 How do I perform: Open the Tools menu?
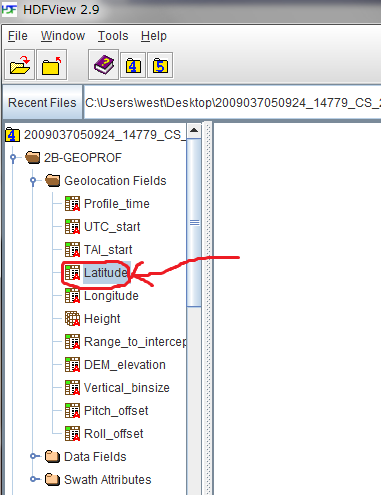pyautogui.click(x=113, y=36)
